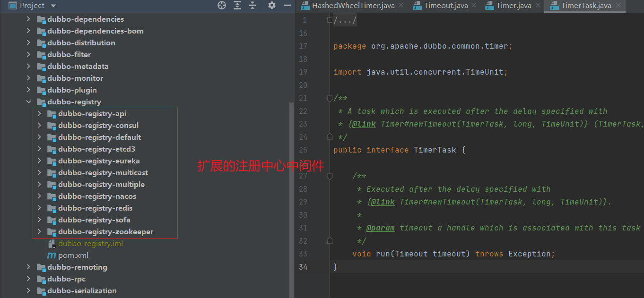Viewport: 644px width, 298px height.
Task: Switch to Timer.java tab
Action: (x=513, y=6)
